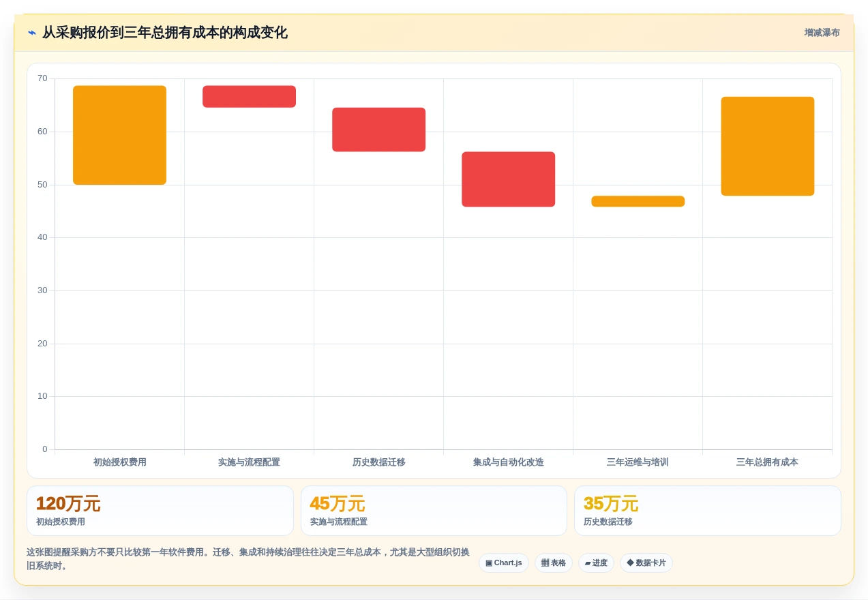Click the 表格 tag chip
The image size is (868, 600).
point(554,563)
